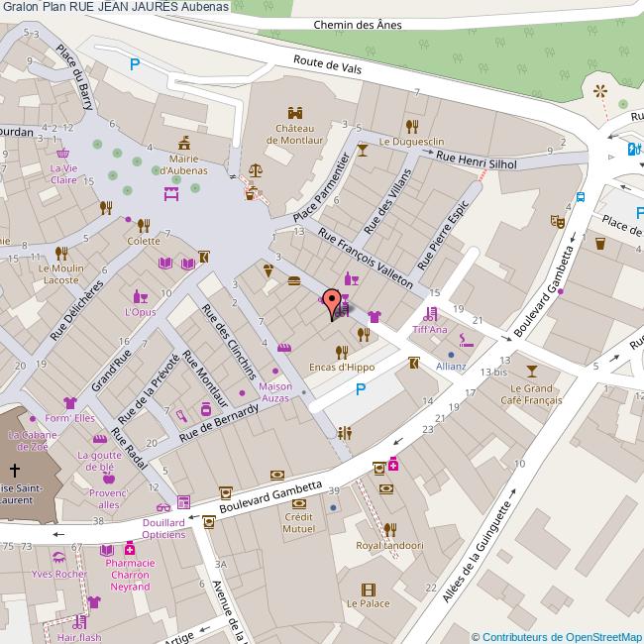Select the Pharmacie Charron Neyrand cross icon

click(131, 549)
